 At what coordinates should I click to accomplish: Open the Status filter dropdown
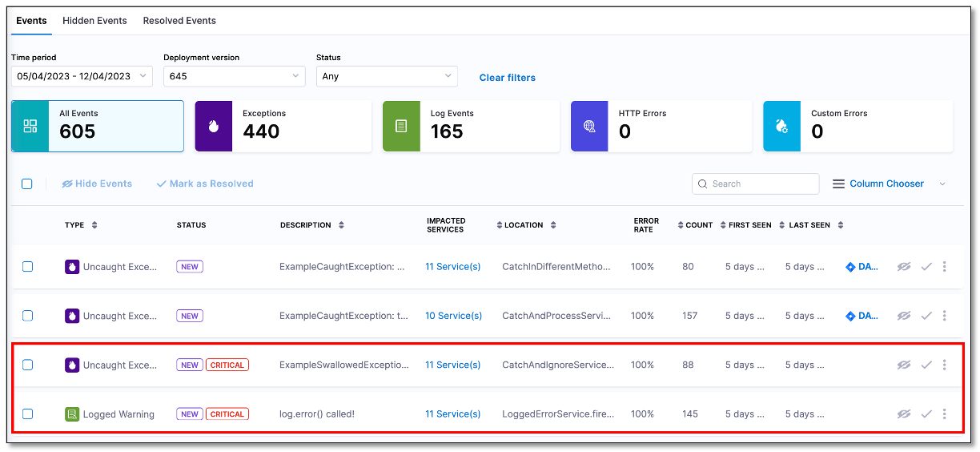387,76
